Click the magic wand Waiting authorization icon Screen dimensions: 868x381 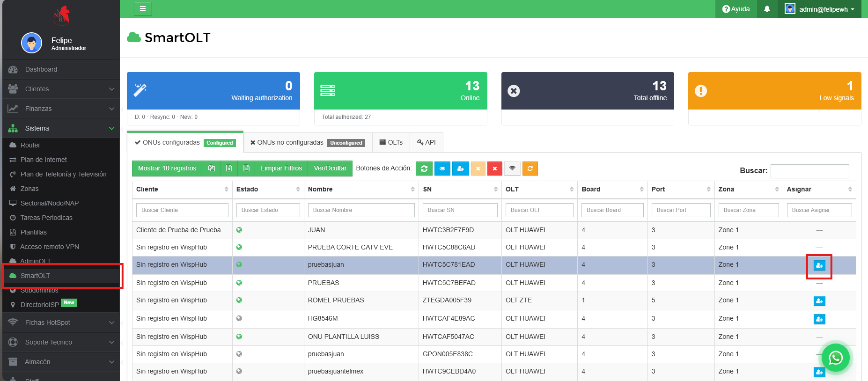click(140, 89)
